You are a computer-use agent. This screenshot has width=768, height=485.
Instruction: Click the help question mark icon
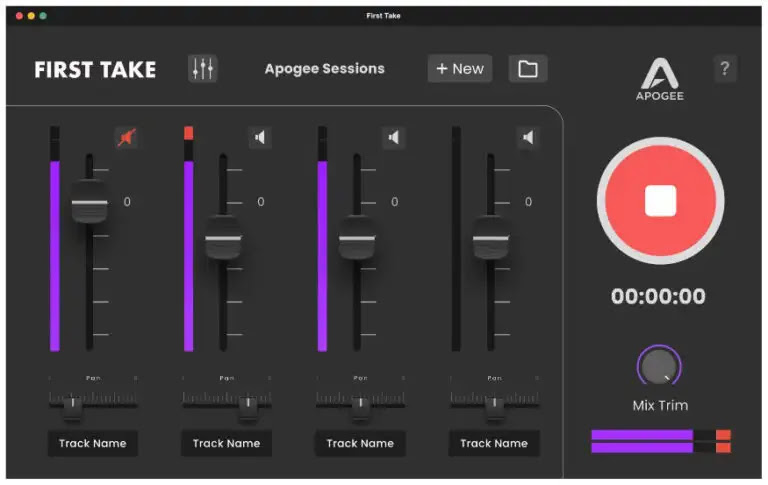(725, 69)
